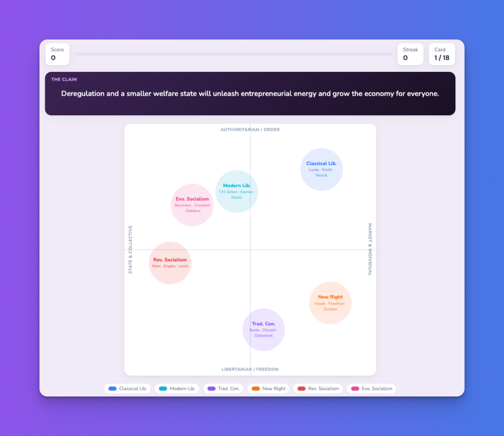Click the orange New Right legend swatch

(x=255, y=388)
